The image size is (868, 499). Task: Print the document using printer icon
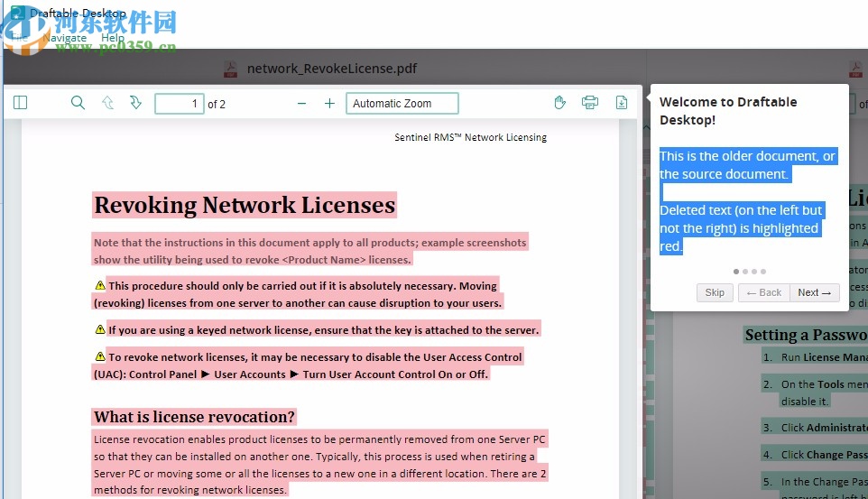coord(590,103)
